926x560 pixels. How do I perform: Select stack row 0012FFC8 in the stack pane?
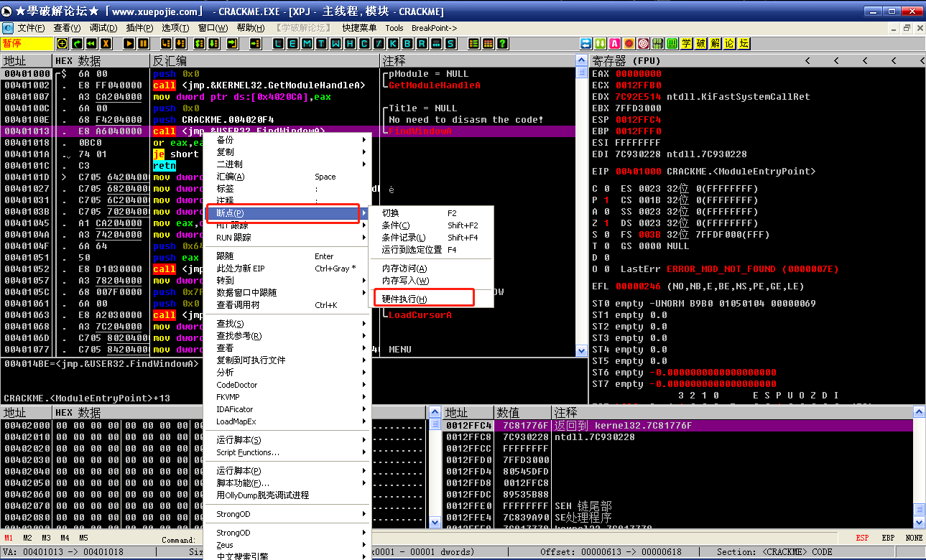(677, 437)
